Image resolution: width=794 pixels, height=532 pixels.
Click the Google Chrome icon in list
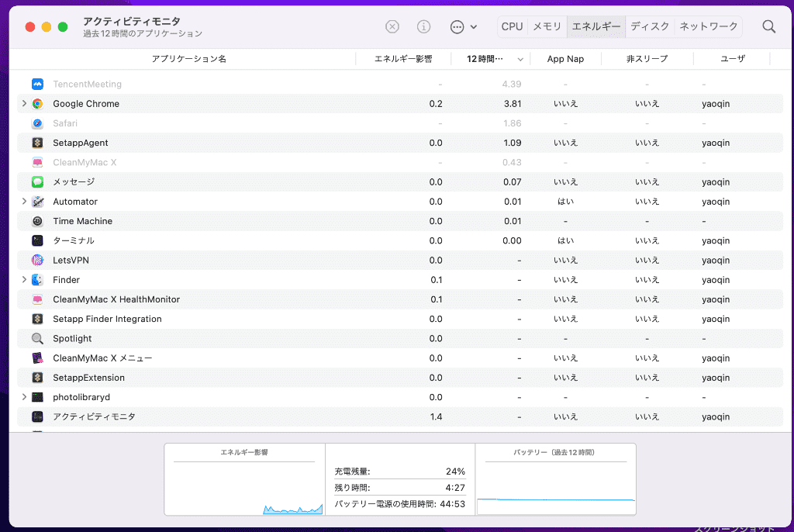tap(37, 104)
